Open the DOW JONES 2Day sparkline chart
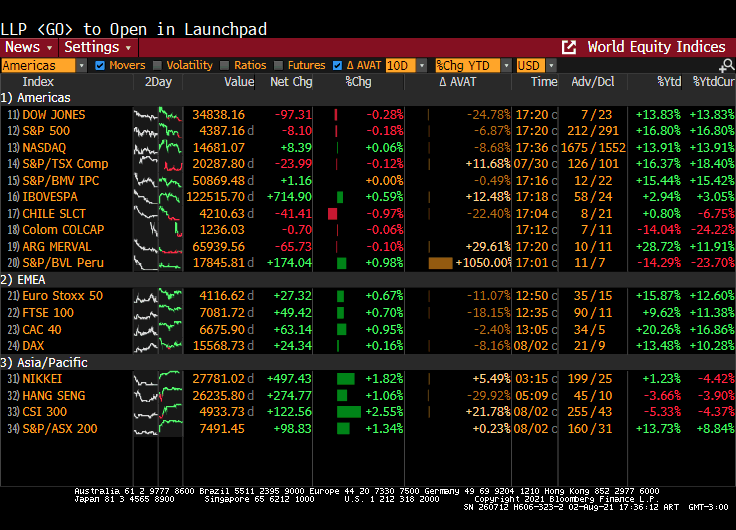736x530 pixels. 158,115
